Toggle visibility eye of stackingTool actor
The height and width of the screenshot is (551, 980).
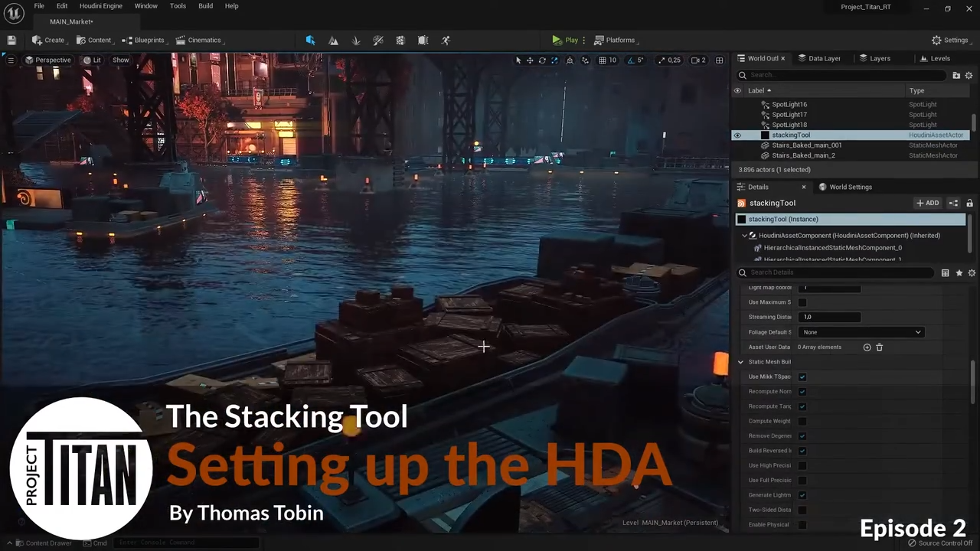(737, 135)
